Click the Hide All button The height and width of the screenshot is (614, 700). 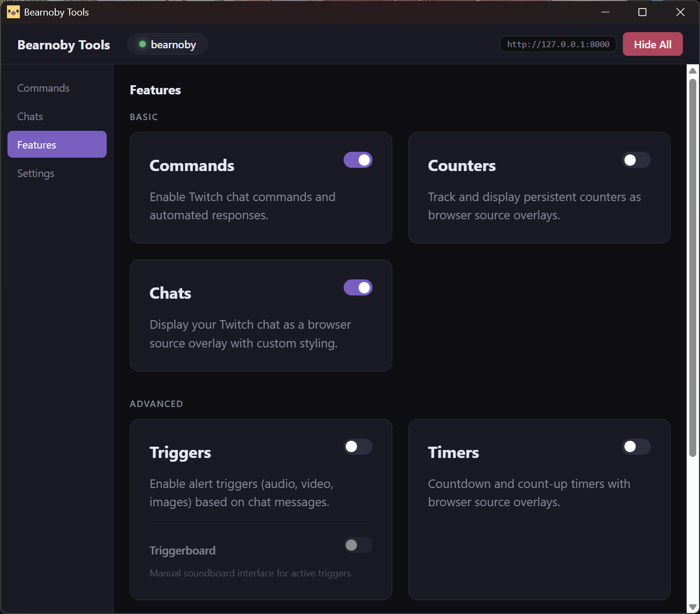[x=652, y=44]
